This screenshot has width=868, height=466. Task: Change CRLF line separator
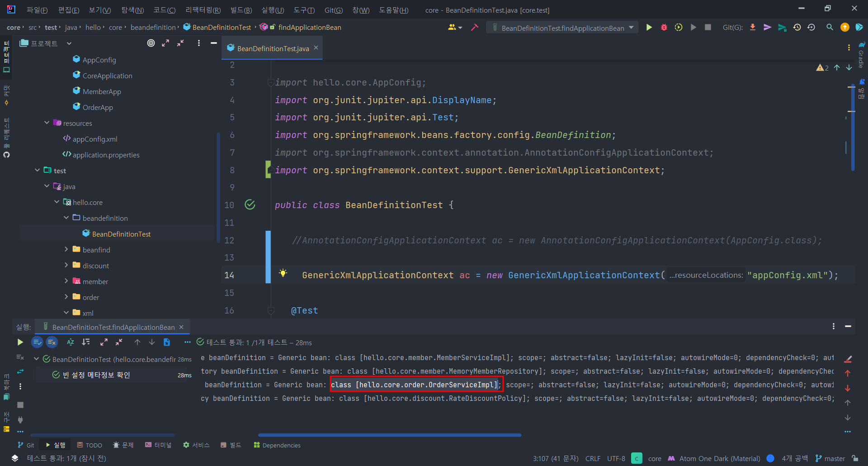tap(593, 458)
